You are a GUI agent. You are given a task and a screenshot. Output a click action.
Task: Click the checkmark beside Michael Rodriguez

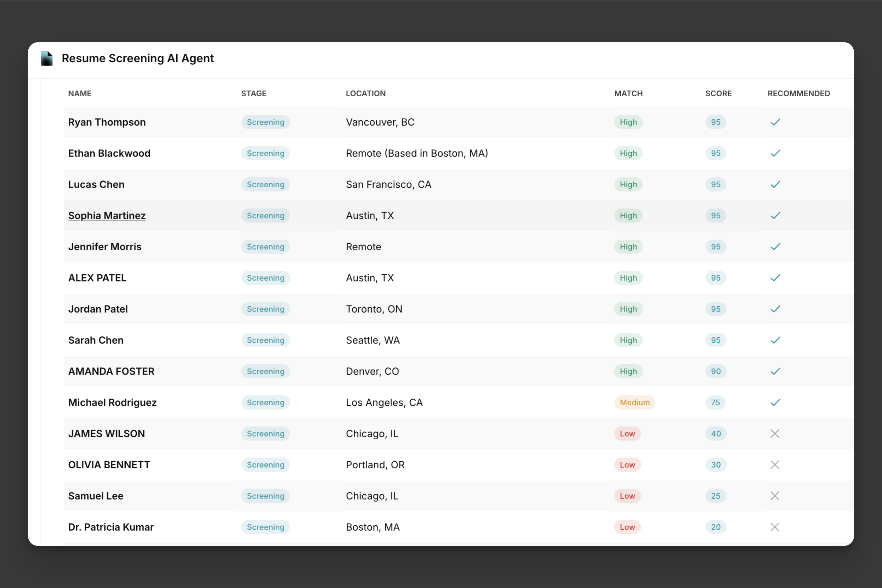[775, 402]
